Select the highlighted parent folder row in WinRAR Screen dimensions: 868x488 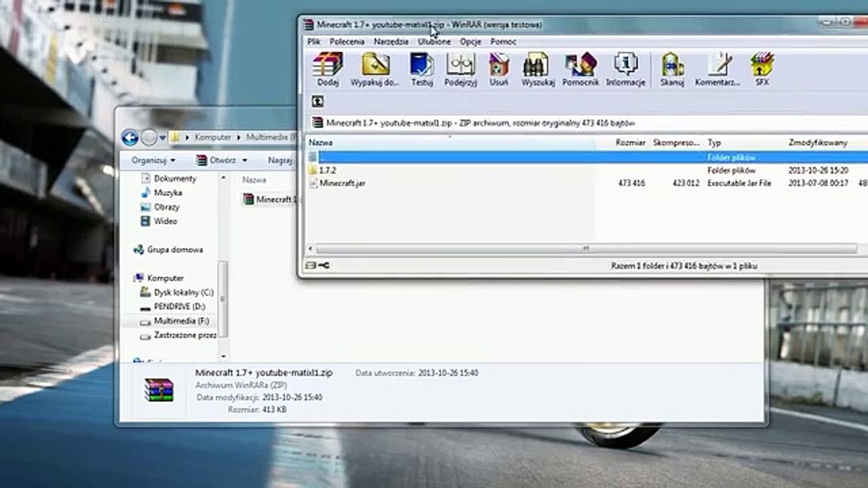[x=587, y=157]
